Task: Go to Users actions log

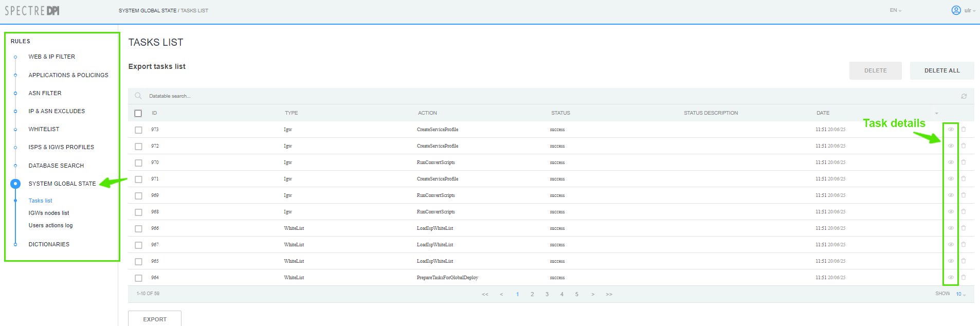Action: pos(50,225)
